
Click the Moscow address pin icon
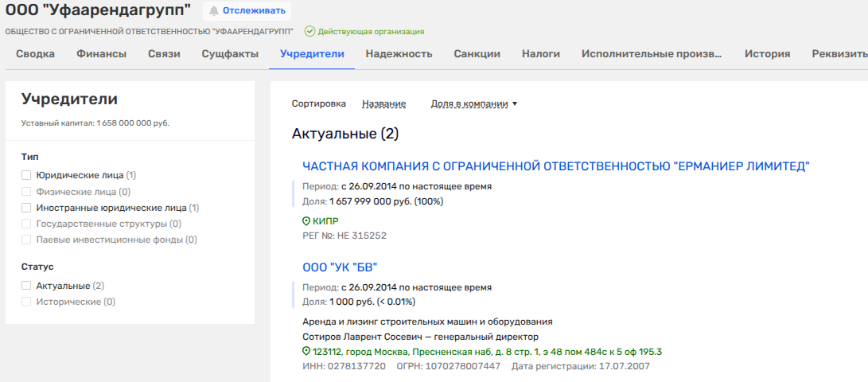point(306,352)
